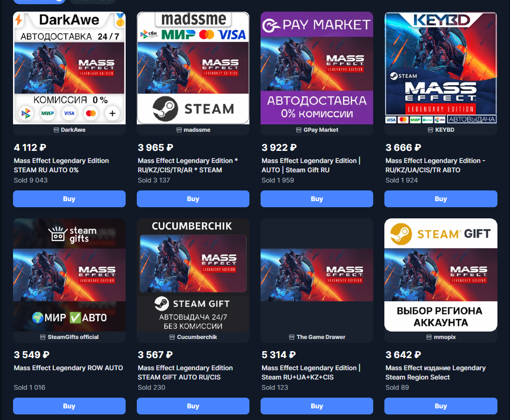Visit the KEYBD seller page link

444,130
